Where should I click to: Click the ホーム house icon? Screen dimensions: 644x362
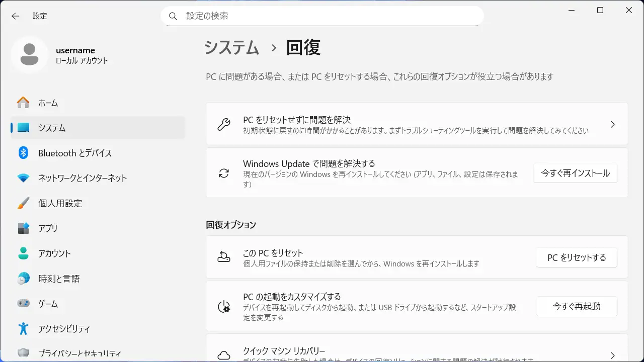coord(23,103)
